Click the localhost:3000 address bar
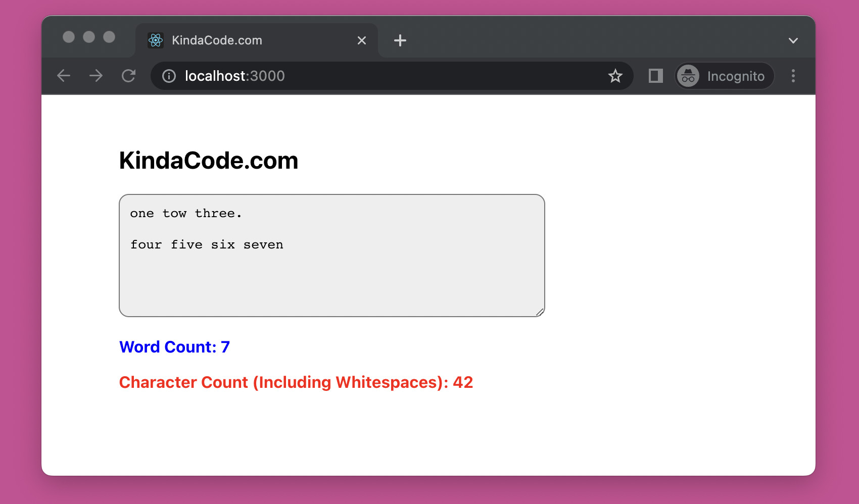 [392, 76]
